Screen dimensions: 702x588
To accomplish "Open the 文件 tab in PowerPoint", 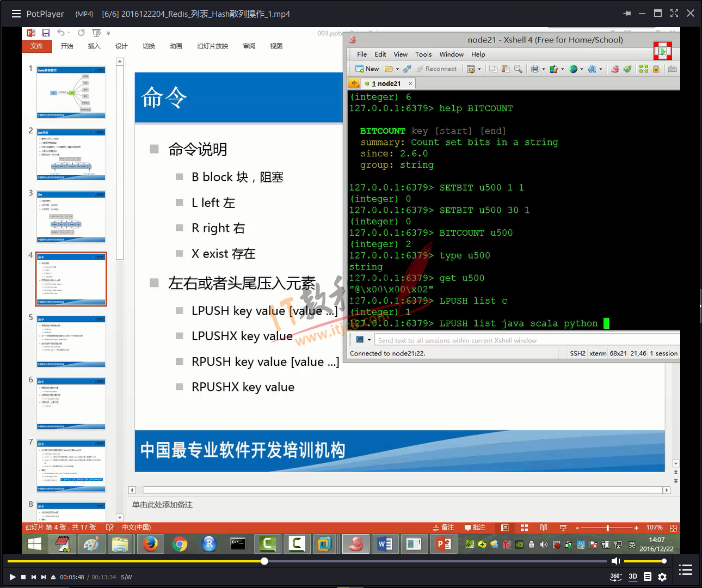I will click(x=36, y=46).
